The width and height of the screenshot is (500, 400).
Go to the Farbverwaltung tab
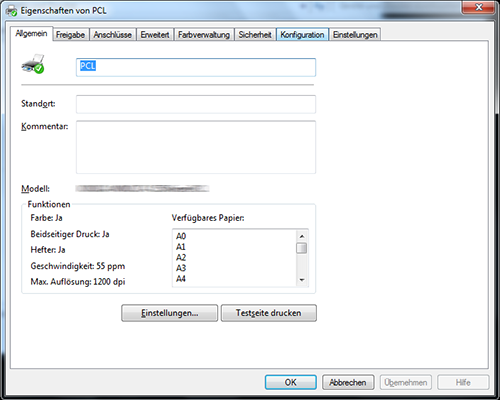[x=204, y=35]
